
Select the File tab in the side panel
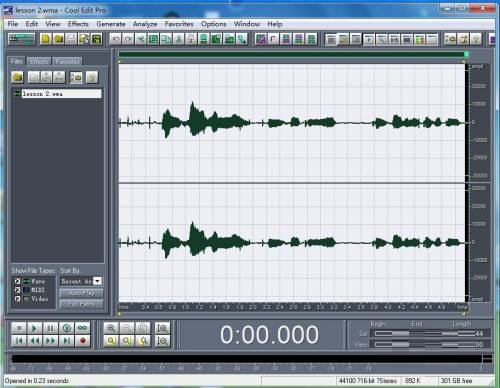tap(16, 61)
